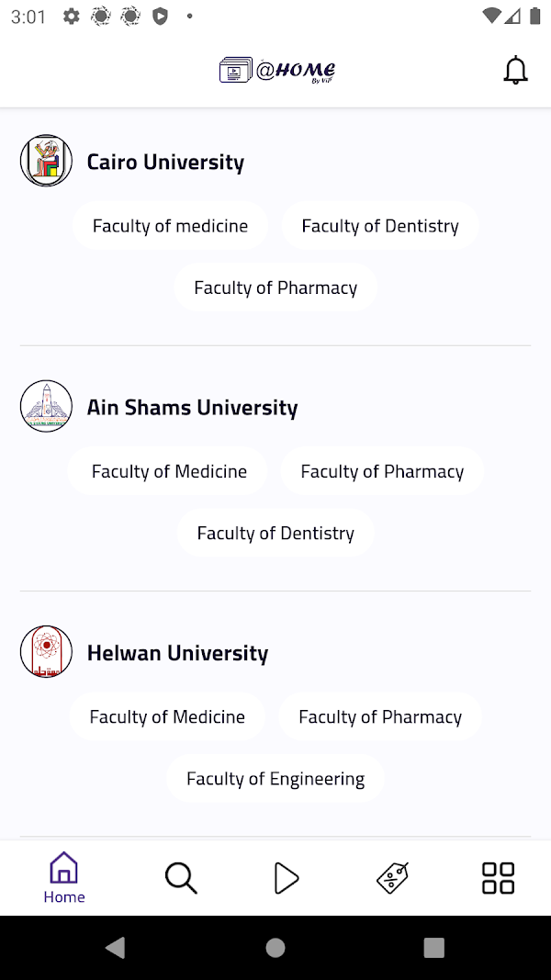
Task: Select Cairo University Faculty of Pharmacy
Action: [x=275, y=287]
